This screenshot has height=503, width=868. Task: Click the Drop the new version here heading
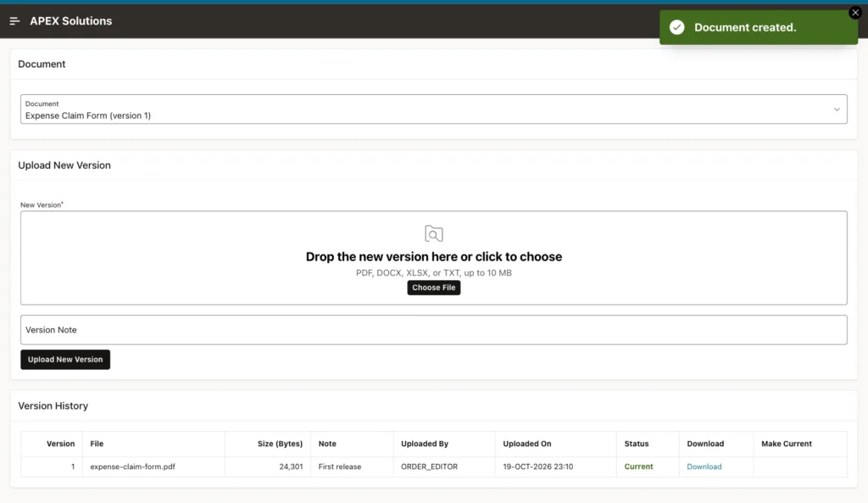tap(434, 256)
